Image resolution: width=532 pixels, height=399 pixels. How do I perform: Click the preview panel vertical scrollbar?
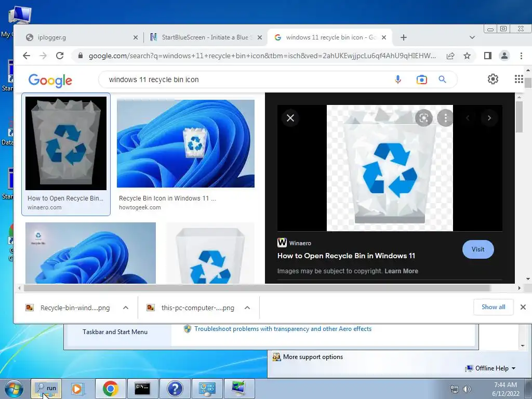pyautogui.click(x=519, y=117)
